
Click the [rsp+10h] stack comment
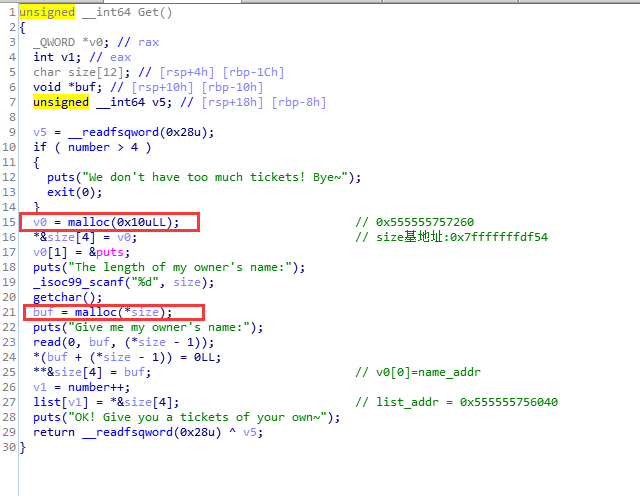tap(162, 87)
